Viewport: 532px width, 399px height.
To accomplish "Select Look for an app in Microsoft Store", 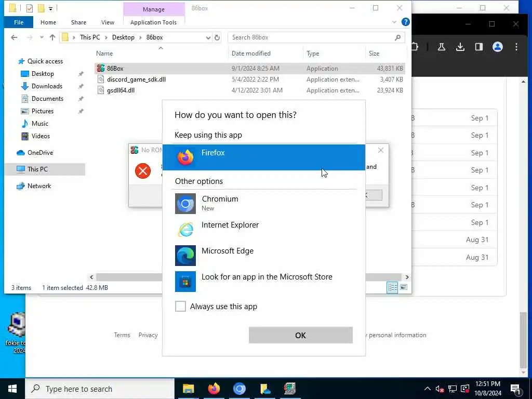I will click(263, 281).
